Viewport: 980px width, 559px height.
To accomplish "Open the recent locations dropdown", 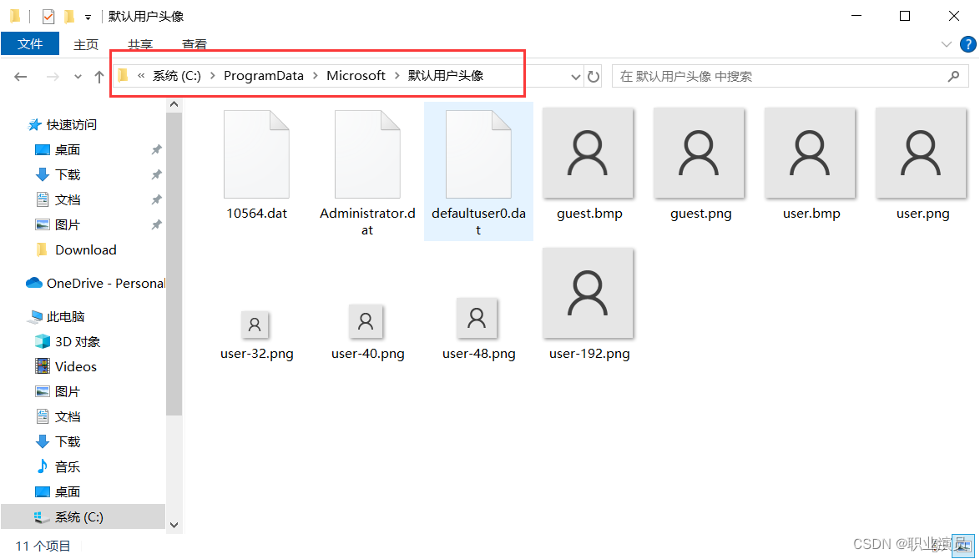I will [78, 77].
